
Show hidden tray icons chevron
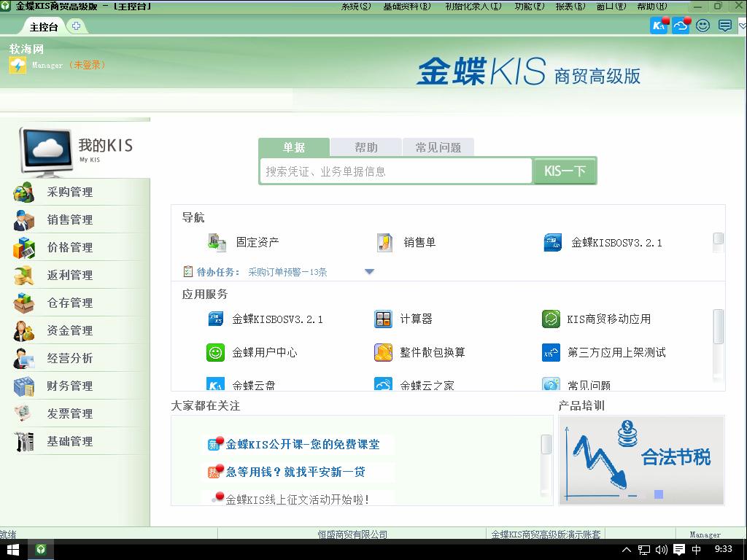click(x=627, y=550)
